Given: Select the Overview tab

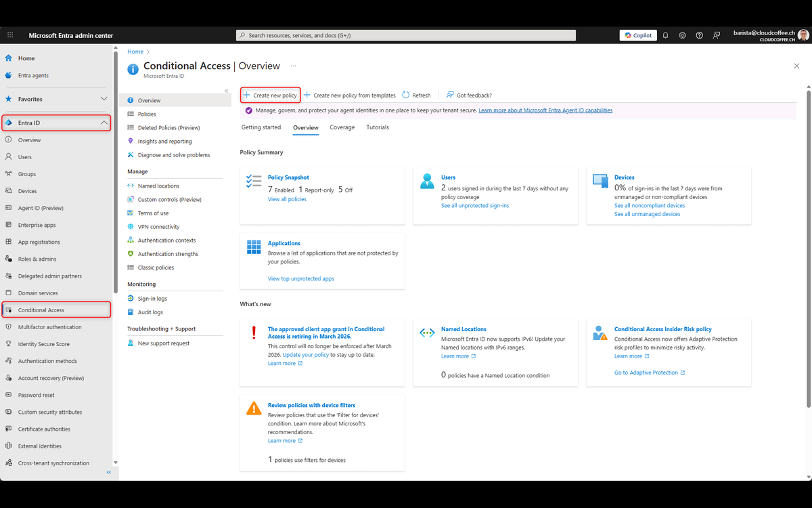Looking at the screenshot, I should 306,127.
